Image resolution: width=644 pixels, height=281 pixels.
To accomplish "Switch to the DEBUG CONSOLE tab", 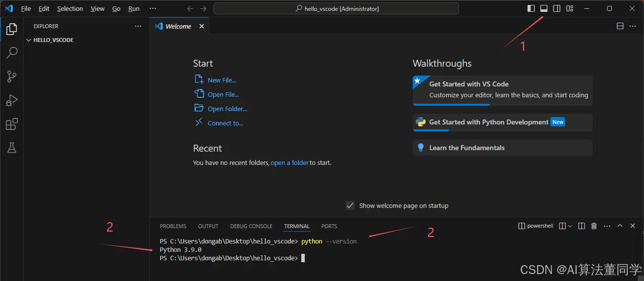I will 251,226.
